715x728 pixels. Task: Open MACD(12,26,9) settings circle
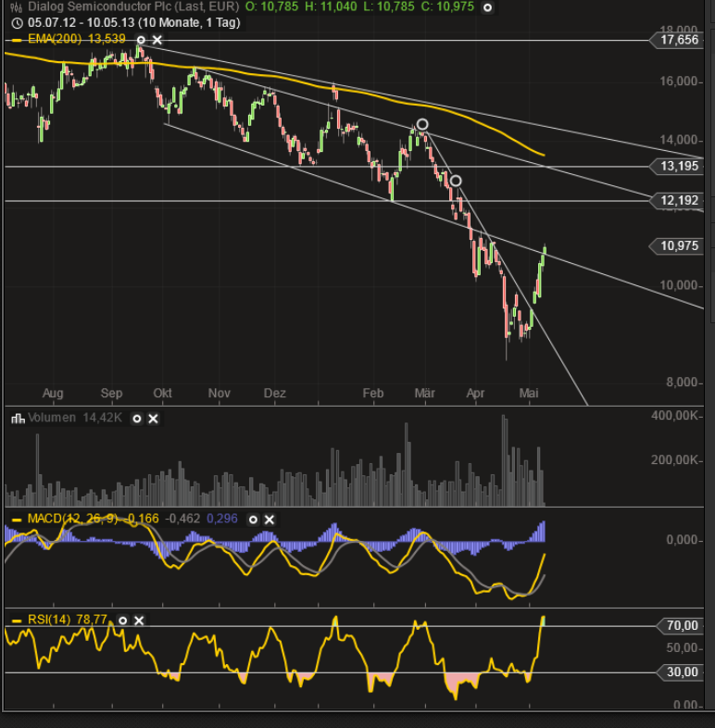[x=253, y=520]
